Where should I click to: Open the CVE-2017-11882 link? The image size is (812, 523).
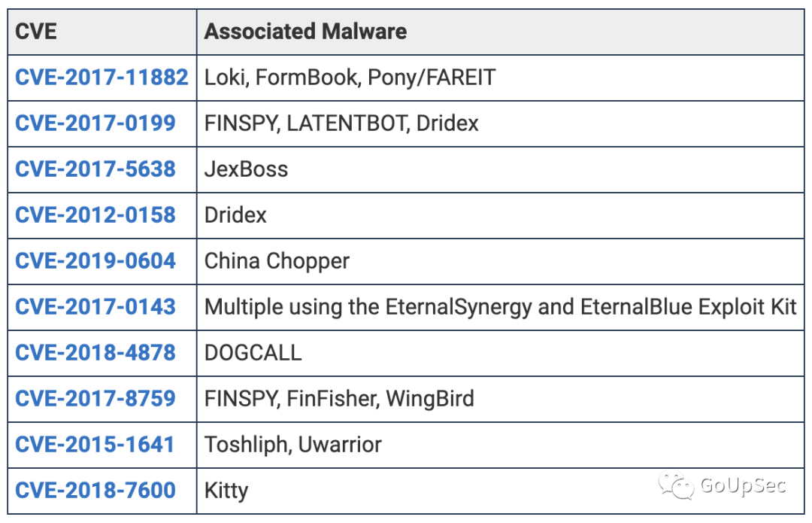click(101, 78)
